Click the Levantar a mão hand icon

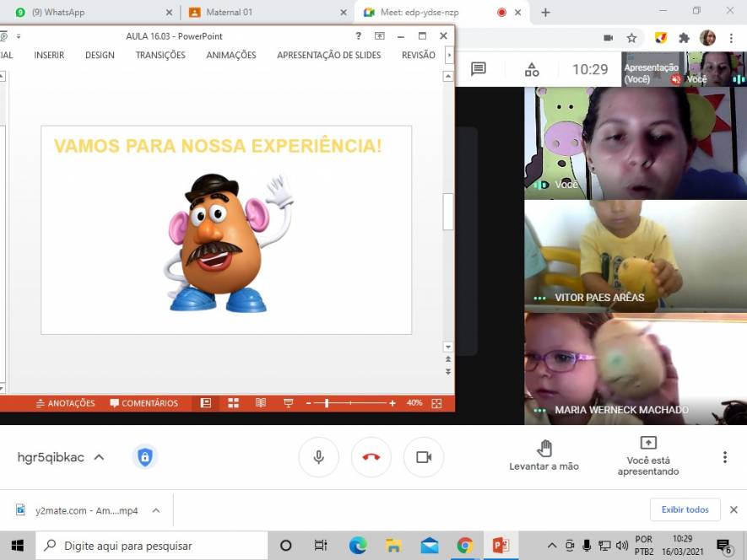544,449
